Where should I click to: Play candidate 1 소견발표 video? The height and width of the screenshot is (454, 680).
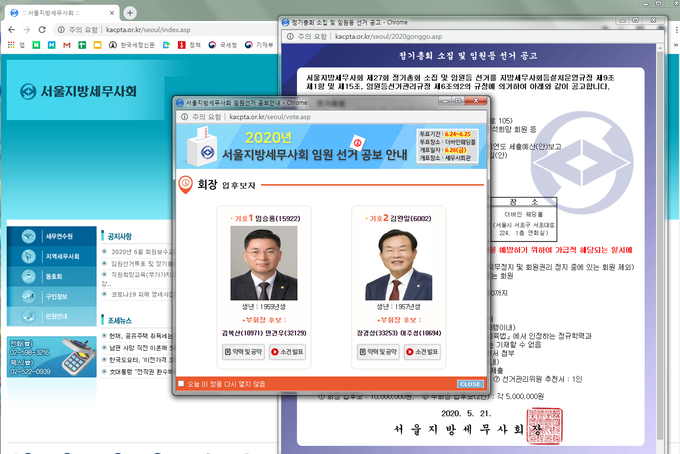(288, 352)
